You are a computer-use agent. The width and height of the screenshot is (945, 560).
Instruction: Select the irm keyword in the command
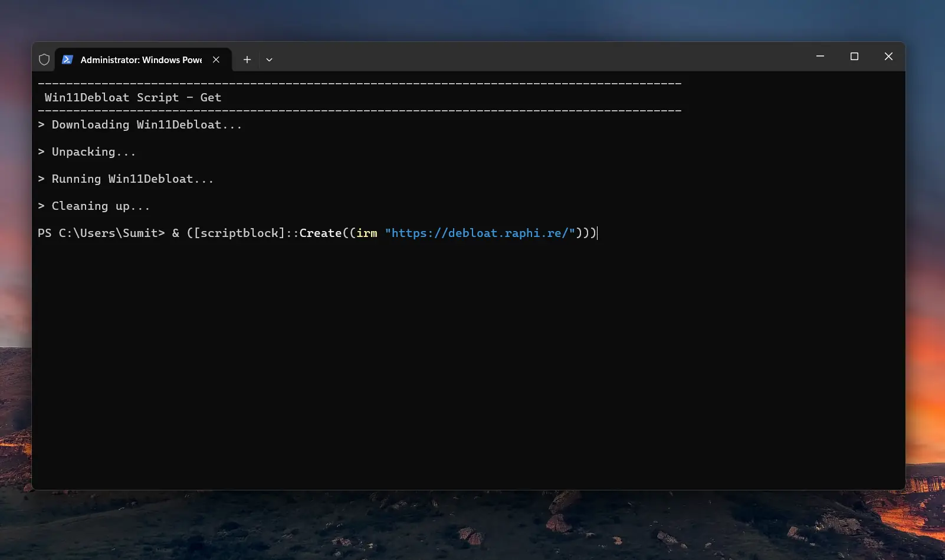click(x=366, y=233)
